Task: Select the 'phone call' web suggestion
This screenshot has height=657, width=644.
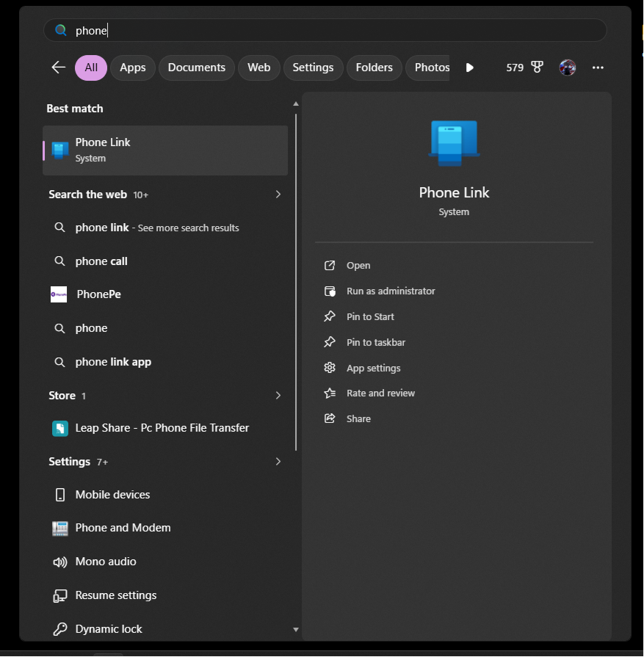Action: point(165,261)
